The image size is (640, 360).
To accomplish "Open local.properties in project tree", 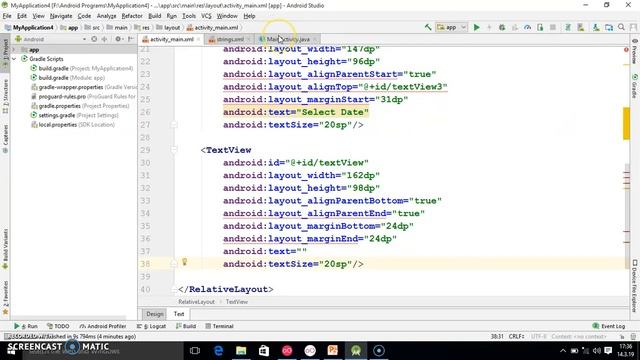I will click(x=73, y=124).
